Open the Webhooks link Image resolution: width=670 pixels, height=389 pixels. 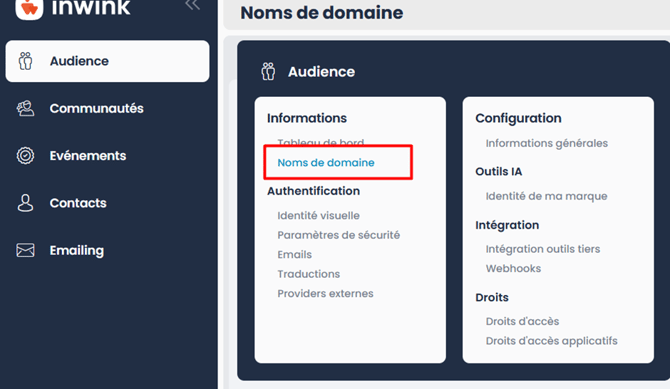point(514,268)
